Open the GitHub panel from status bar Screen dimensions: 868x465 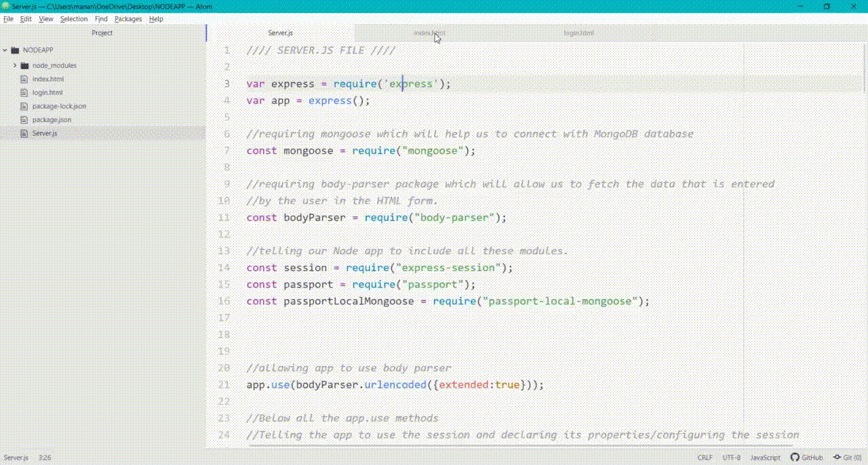807,458
